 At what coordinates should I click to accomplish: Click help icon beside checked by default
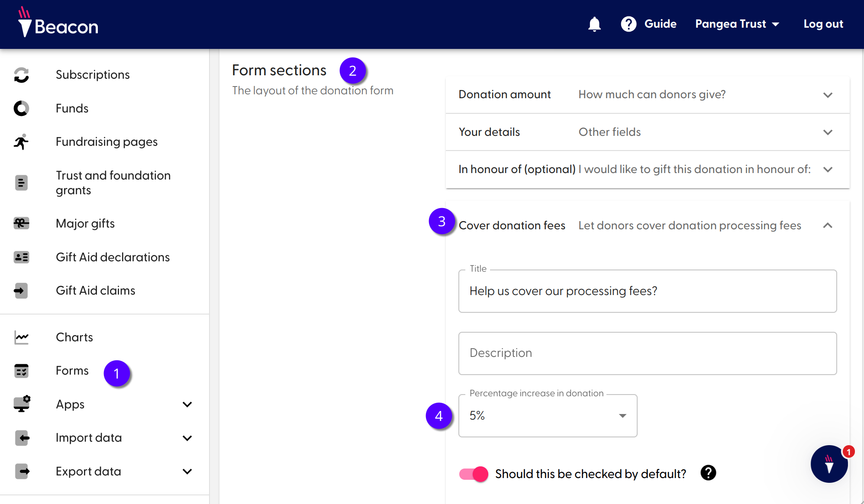click(x=708, y=473)
